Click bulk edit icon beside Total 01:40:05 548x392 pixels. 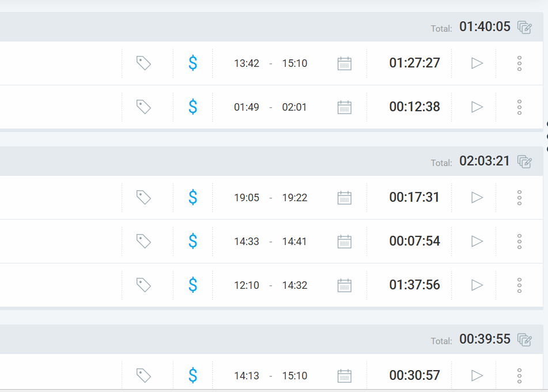pos(524,27)
